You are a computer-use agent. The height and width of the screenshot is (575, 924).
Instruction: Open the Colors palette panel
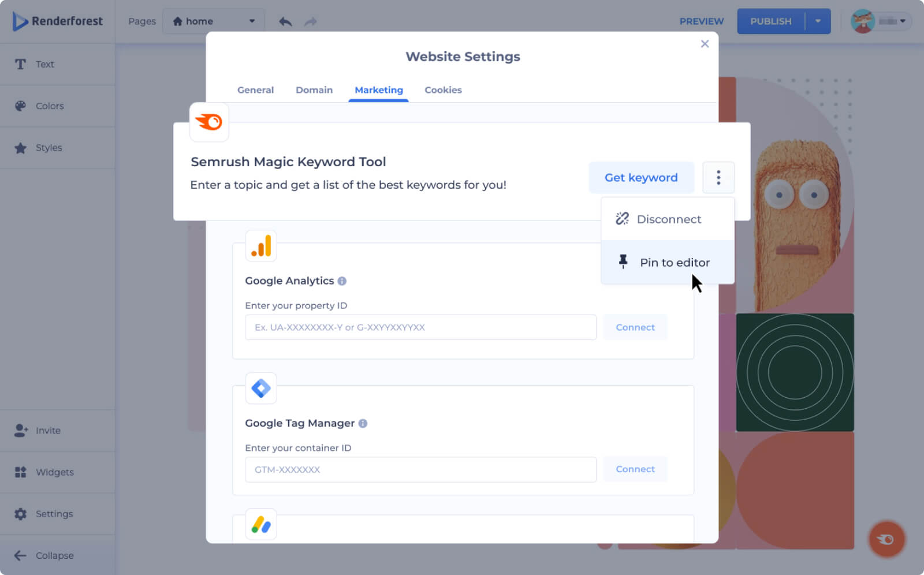[49, 106]
